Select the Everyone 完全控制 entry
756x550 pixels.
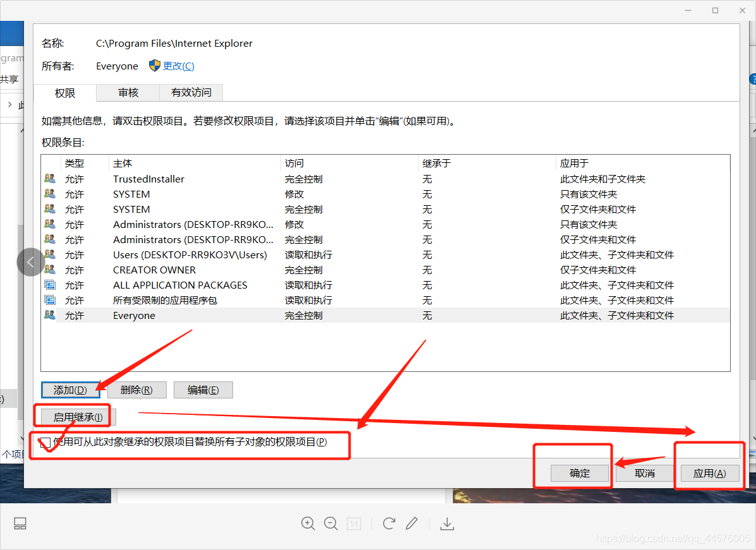point(385,316)
